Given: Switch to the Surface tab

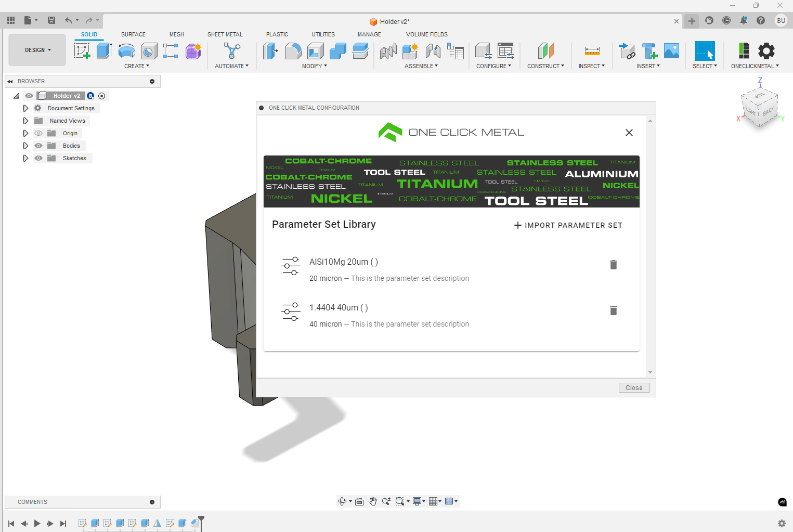Looking at the screenshot, I should coord(133,34).
